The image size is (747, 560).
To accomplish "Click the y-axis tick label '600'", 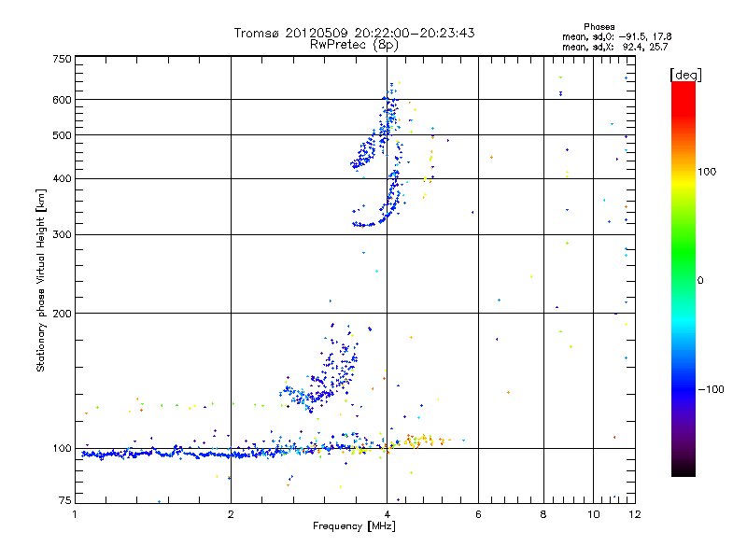I will point(62,100).
